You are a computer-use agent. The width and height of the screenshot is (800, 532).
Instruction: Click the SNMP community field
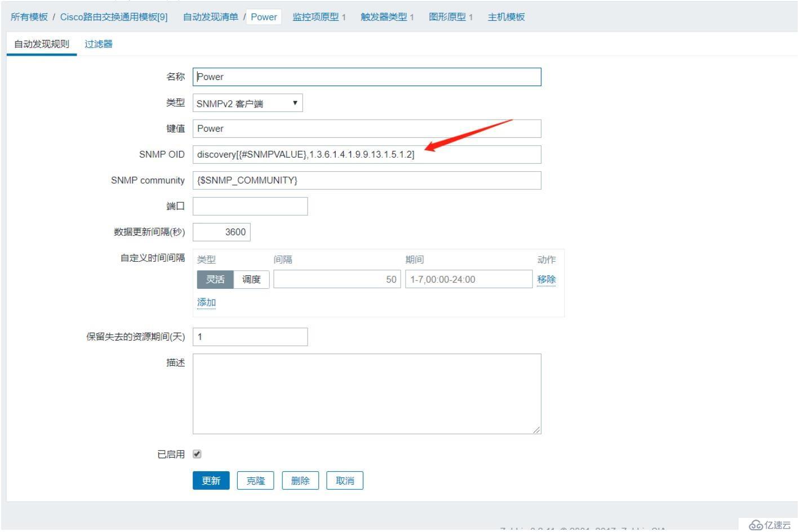pyautogui.click(x=367, y=180)
